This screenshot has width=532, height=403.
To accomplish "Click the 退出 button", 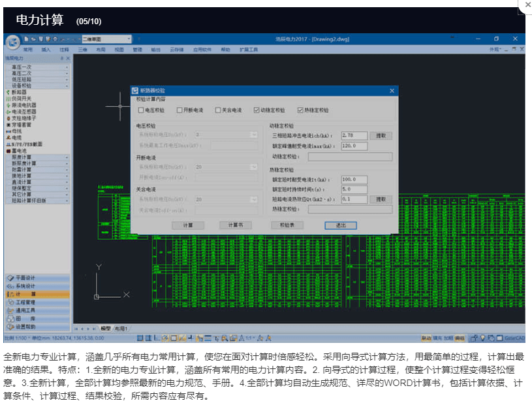I will tap(341, 225).
